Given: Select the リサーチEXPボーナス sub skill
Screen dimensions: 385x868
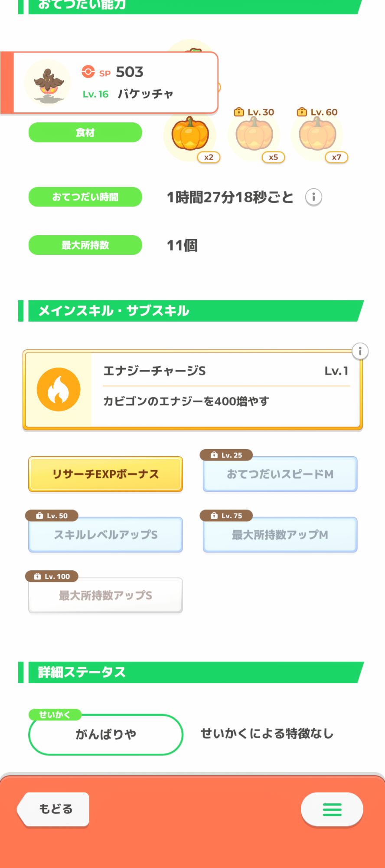Looking at the screenshot, I should (x=105, y=474).
